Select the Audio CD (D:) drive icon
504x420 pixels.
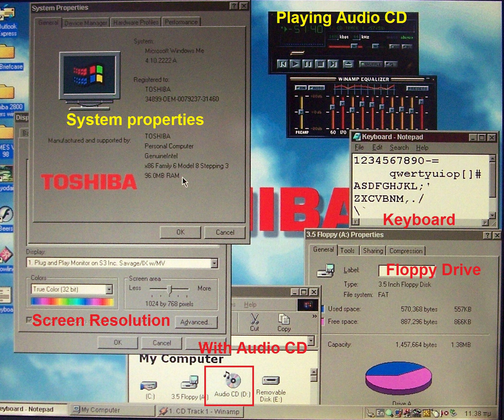click(x=232, y=384)
